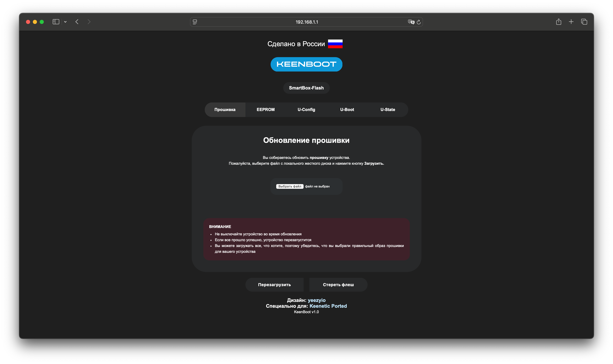
Task: Open a new tab with plus icon
Action: [x=571, y=22]
